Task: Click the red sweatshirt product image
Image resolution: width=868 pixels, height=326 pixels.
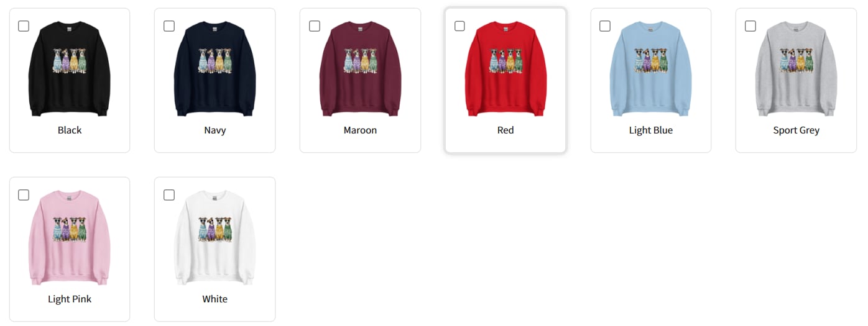Action: coord(506,68)
